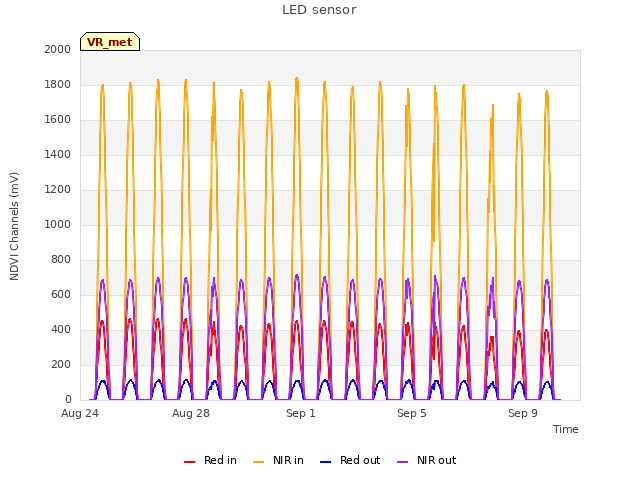Toggle the NIR out legend entry

click(427, 460)
